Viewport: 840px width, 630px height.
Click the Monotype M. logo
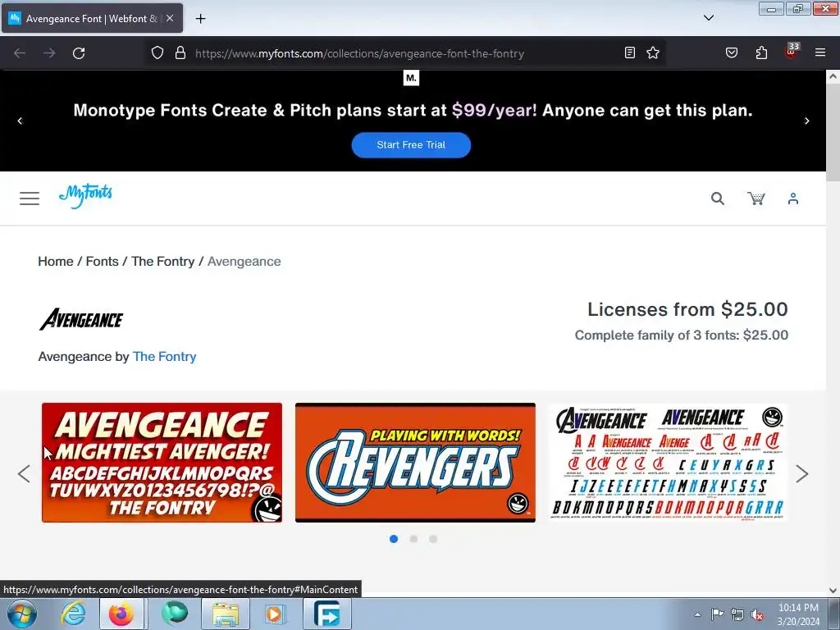click(x=411, y=78)
